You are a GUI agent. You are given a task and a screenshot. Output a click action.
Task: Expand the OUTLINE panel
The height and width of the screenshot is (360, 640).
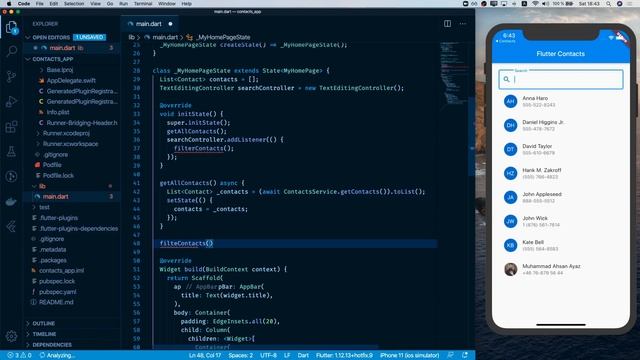(43, 323)
